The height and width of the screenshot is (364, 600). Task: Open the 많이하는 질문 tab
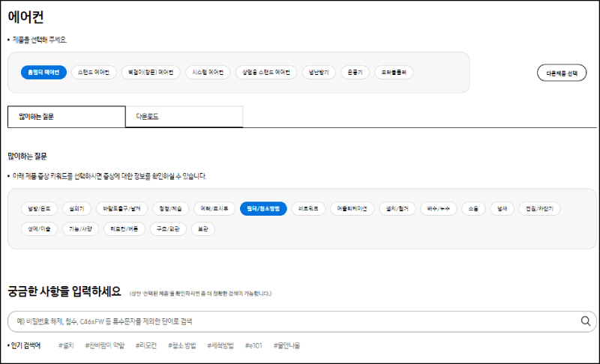pos(67,117)
